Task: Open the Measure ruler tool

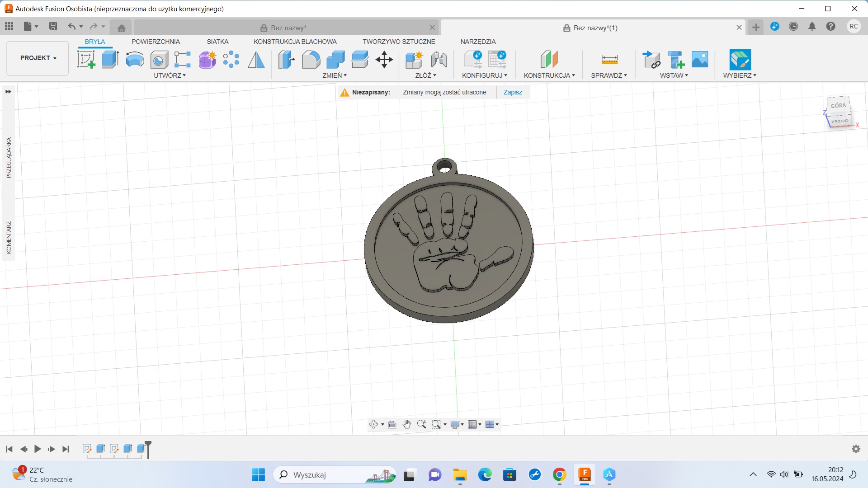Action: click(x=609, y=59)
